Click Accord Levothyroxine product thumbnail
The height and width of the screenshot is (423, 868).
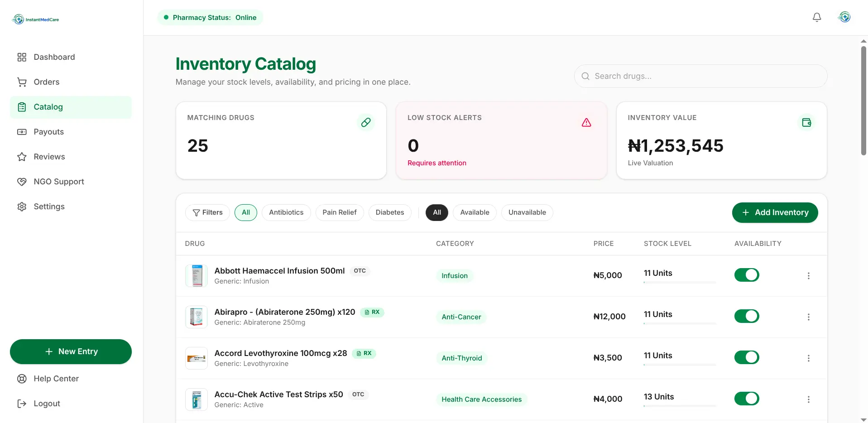(197, 358)
